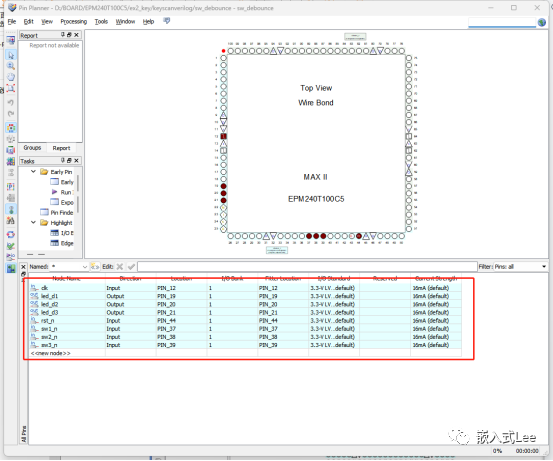Activate the zoom magnifier tool

tap(11, 66)
